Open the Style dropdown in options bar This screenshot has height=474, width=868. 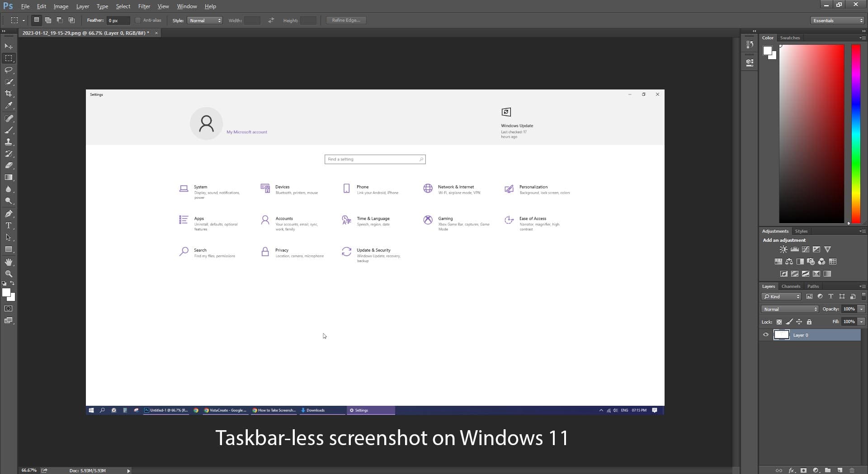[x=205, y=20]
